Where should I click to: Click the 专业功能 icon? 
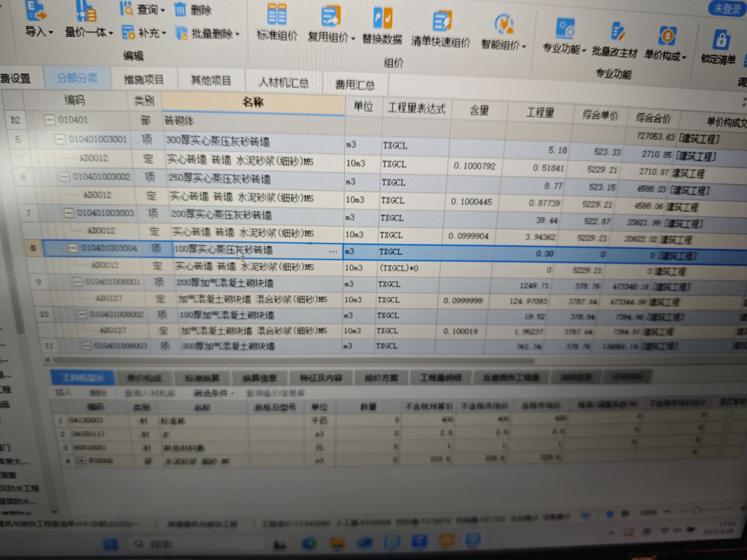(565, 29)
